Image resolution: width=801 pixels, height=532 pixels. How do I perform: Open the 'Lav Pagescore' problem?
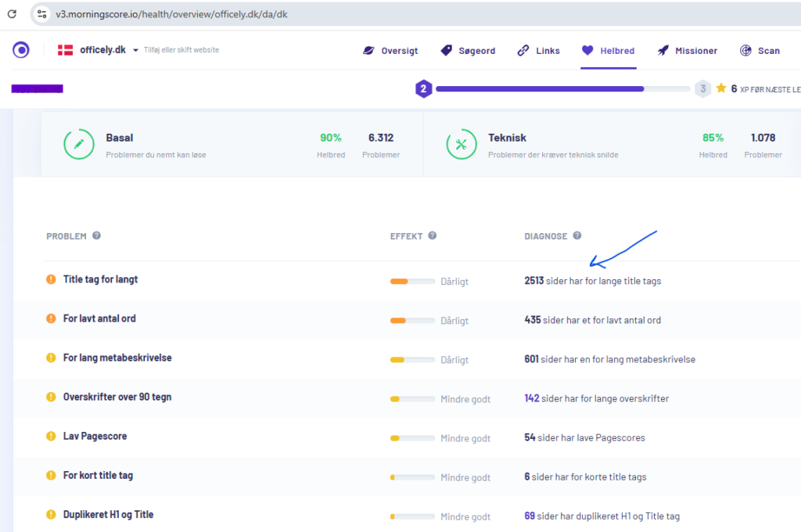[95, 437]
